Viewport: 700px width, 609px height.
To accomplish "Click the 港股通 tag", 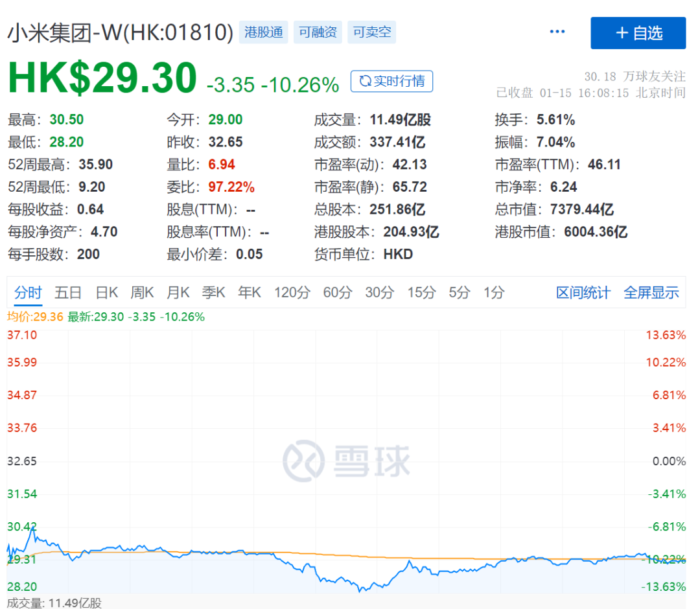I will [x=263, y=32].
